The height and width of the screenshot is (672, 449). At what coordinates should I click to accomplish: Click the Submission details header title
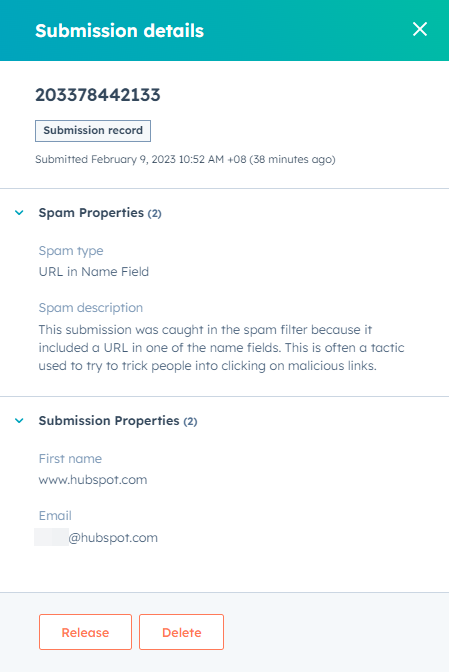(x=120, y=31)
